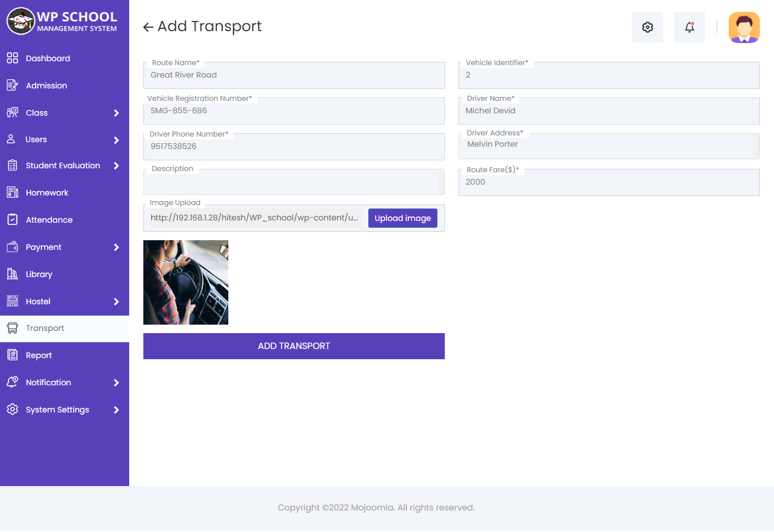Open settings gear in top bar

tap(648, 27)
